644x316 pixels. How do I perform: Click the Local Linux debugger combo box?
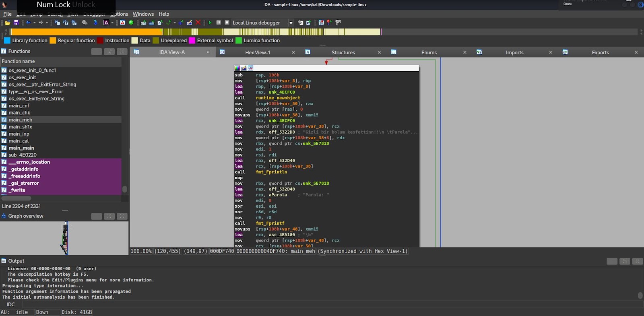[262, 23]
